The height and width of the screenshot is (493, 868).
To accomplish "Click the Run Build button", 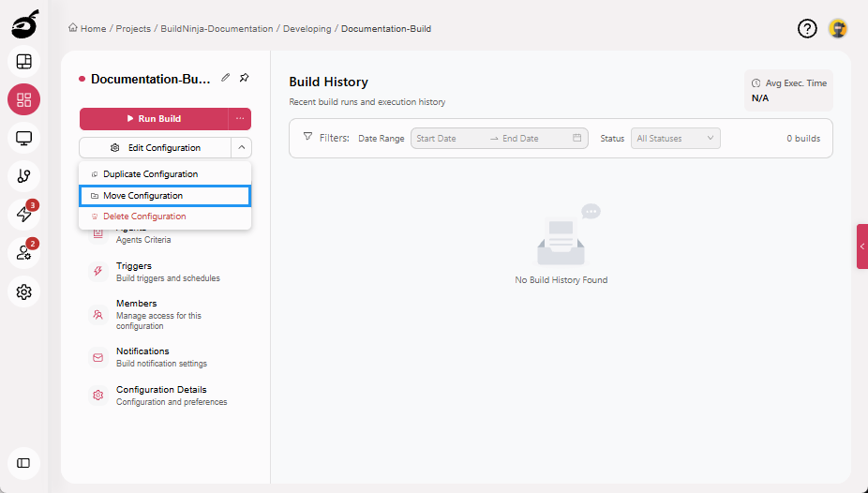I will click(154, 118).
